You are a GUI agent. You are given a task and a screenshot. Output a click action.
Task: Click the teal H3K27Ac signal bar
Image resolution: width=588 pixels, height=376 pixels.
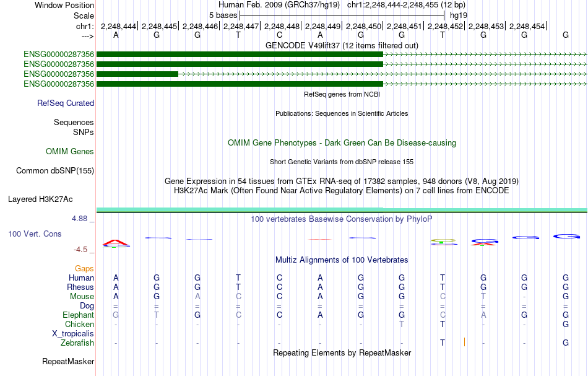pyautogui.click(x=342, y=209)
